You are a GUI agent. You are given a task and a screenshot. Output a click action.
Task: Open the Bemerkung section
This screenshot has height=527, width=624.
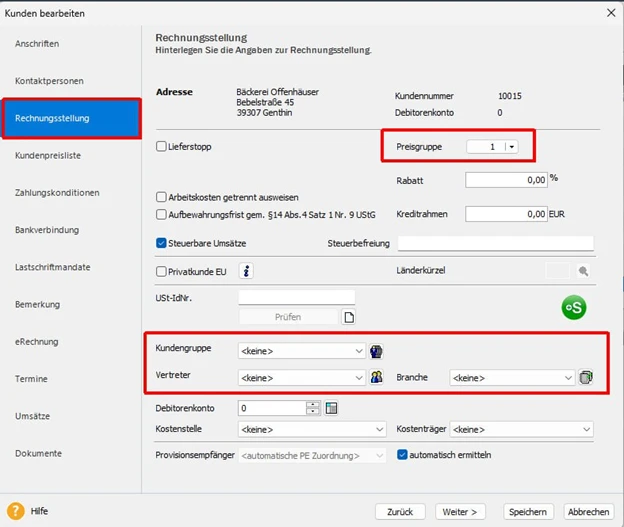click(x=37, y=304)
